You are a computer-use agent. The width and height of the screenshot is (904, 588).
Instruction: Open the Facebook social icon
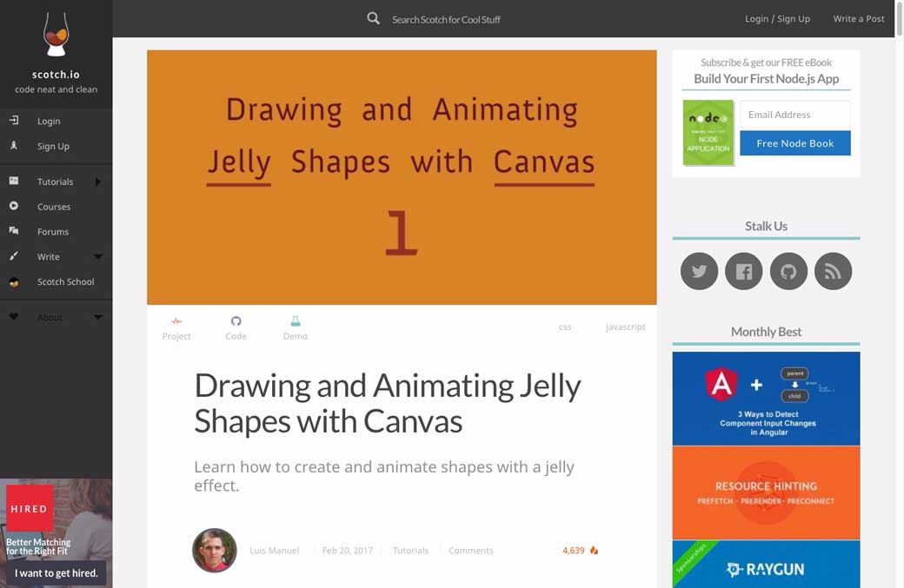(743, 272)
